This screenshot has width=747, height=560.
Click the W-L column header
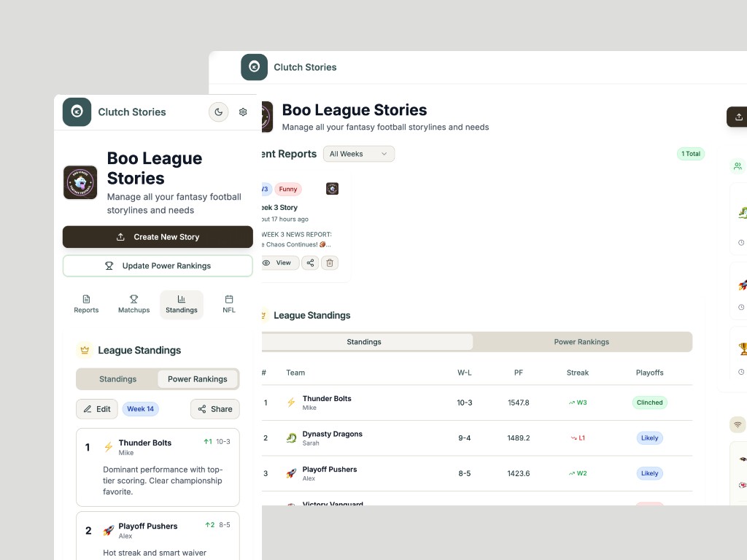465,373
